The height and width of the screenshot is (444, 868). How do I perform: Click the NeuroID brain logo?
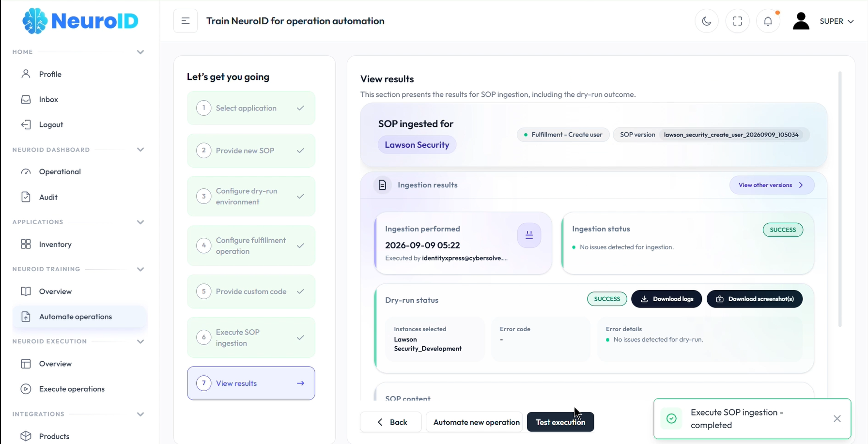pos(80,21)
